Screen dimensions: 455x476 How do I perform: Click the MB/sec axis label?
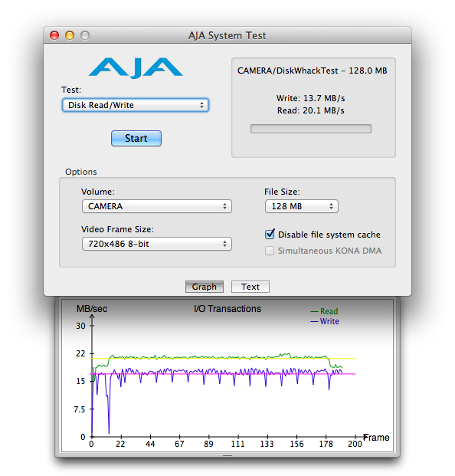[92, 309]
